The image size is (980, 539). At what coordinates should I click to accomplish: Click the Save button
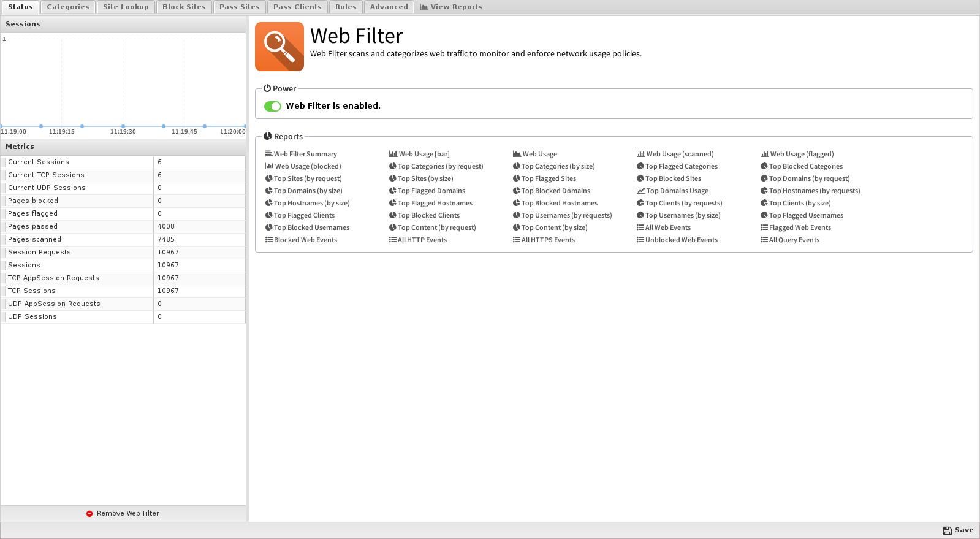pyautogui.click(x=958, y=530)
